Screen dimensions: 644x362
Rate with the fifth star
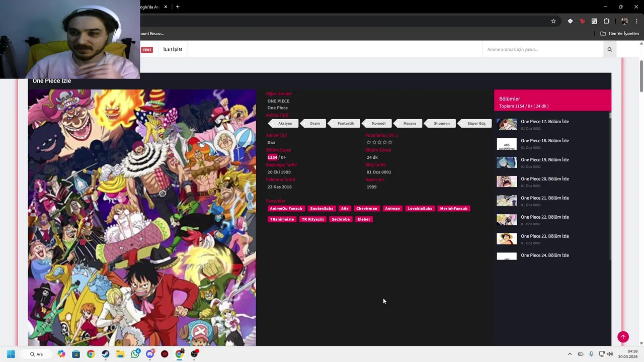390,142
